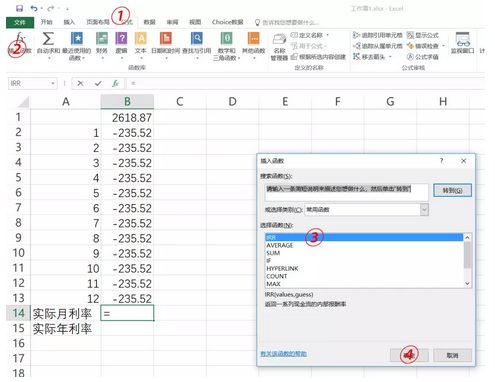Click the Undo arrow icon
This screenshot has height=382, width=495.
pyautogui.click(x=34, y=8)
